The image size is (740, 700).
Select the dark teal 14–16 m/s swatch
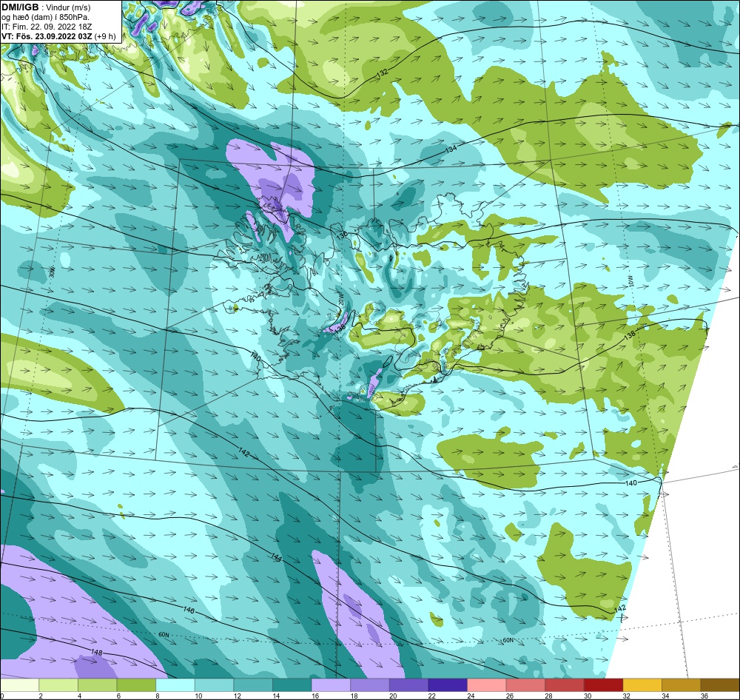coord(292,685)
